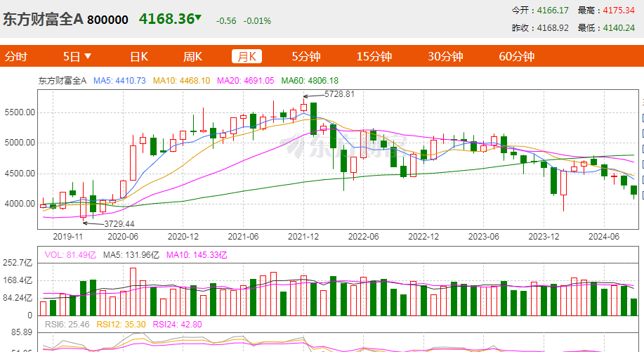Click the 最高 value 4175.34
Screen dimensions: 644x352
click(619, 11)
